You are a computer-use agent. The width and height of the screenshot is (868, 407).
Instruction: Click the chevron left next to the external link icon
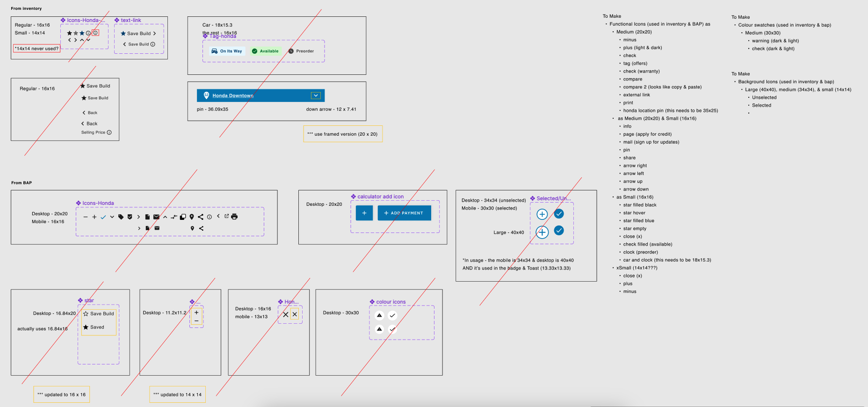tap(218, 216)
